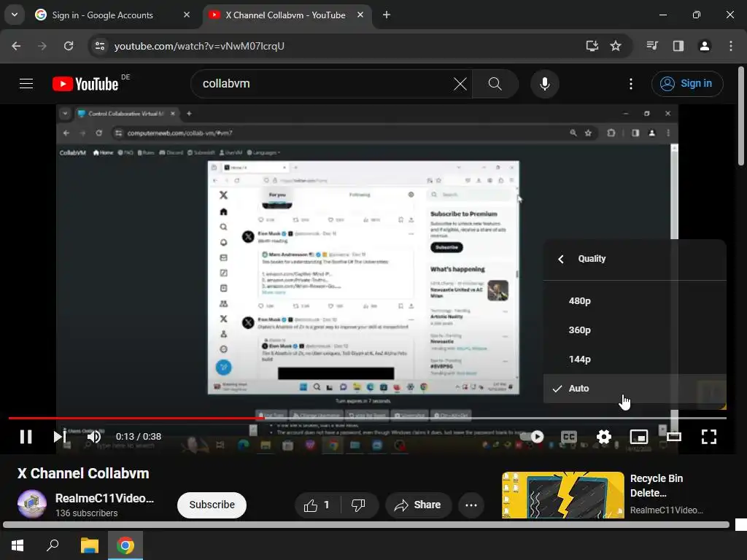Pause the video
The height and width of the screenshot is (560, 747).
(26, 436)
